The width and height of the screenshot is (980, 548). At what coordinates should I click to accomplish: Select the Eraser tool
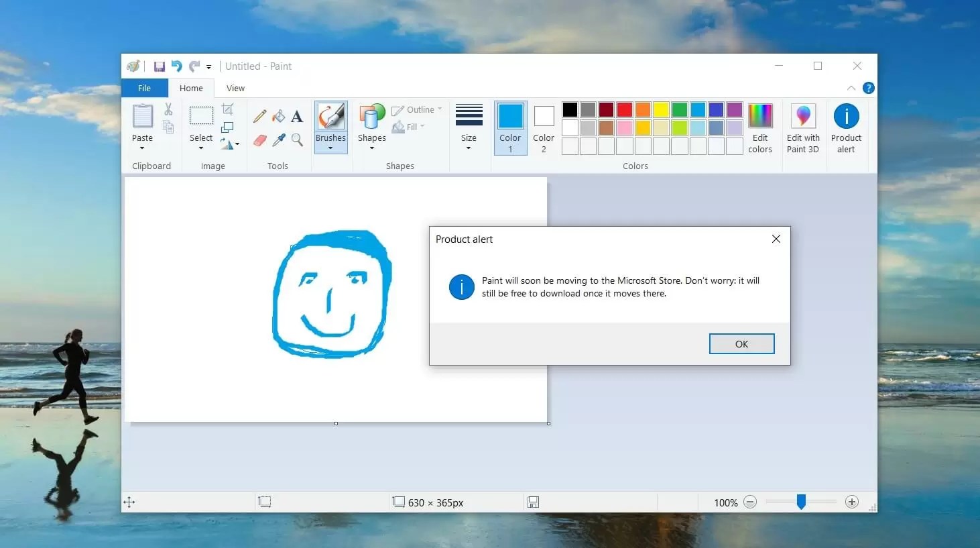[259, 140]
